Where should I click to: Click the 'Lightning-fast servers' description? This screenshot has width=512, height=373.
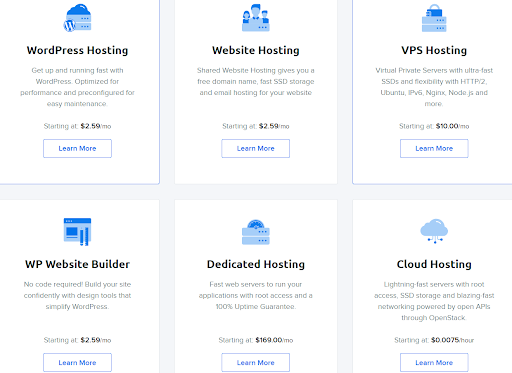(x=434, y=301)
